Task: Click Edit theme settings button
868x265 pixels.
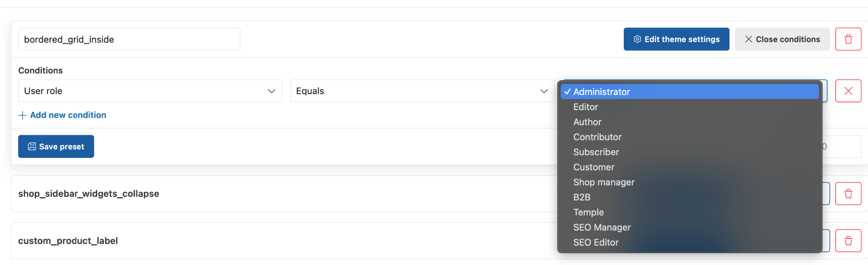Action: click(676, 39)
